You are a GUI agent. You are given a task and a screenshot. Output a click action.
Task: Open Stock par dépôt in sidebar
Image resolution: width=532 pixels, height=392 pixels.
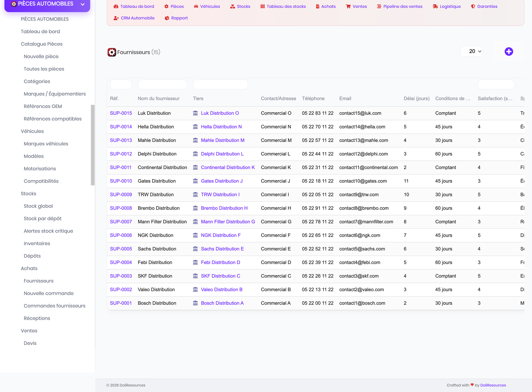point(42,218)
